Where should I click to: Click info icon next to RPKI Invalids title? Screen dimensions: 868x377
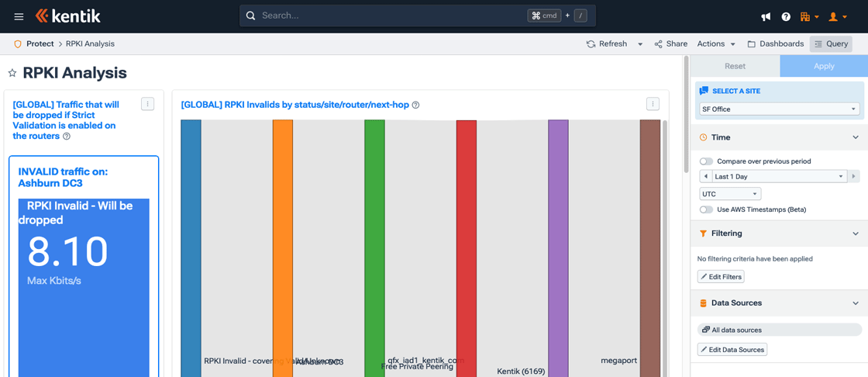click(415, 105)
